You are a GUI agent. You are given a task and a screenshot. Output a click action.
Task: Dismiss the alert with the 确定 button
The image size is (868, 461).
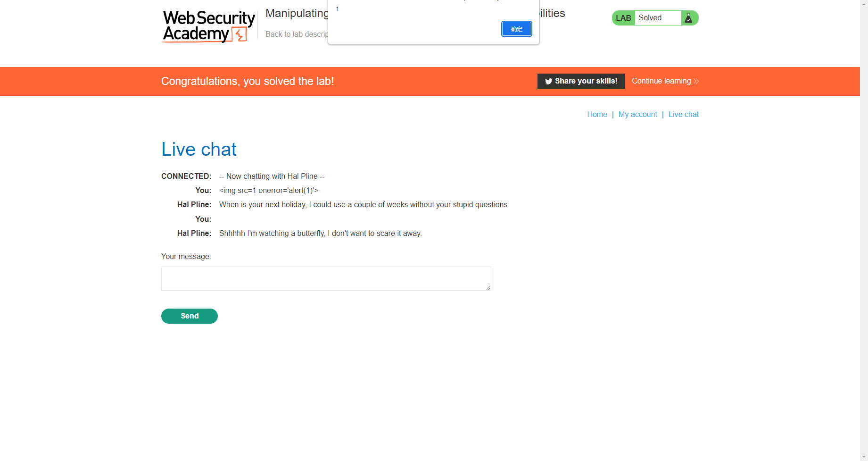pyautogui.click(x=516, y=29)
